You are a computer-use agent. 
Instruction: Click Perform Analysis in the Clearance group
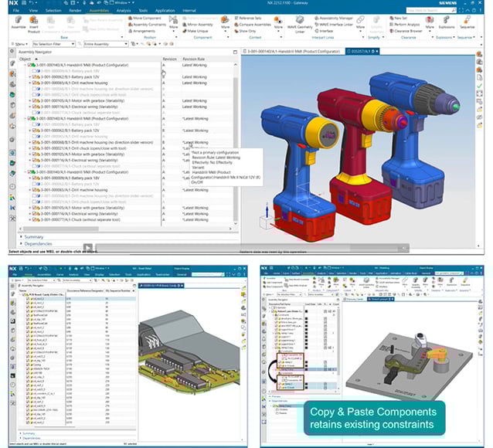405,25
